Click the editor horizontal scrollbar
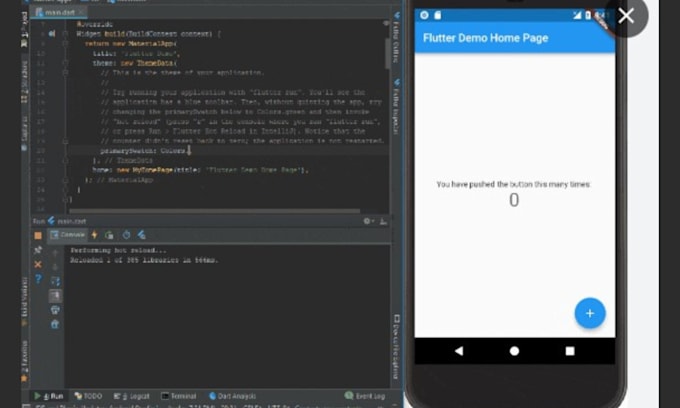The width and height of the screenshot is (680, 408). pos(215,211)
